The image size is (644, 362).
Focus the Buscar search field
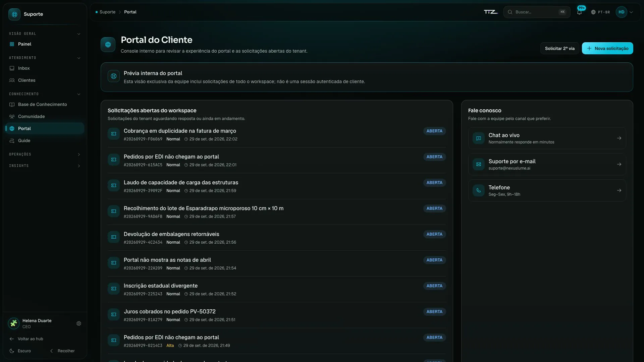click(x=537, y=12)
